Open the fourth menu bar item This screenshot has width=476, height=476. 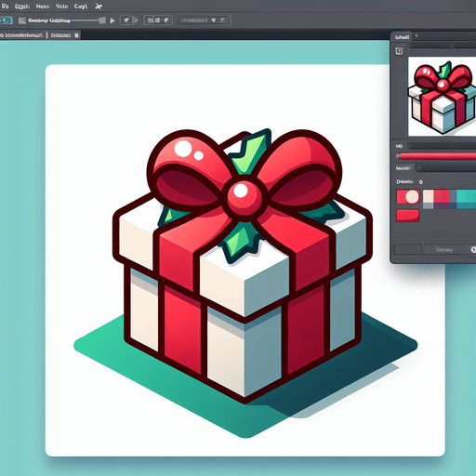(61, 7)
